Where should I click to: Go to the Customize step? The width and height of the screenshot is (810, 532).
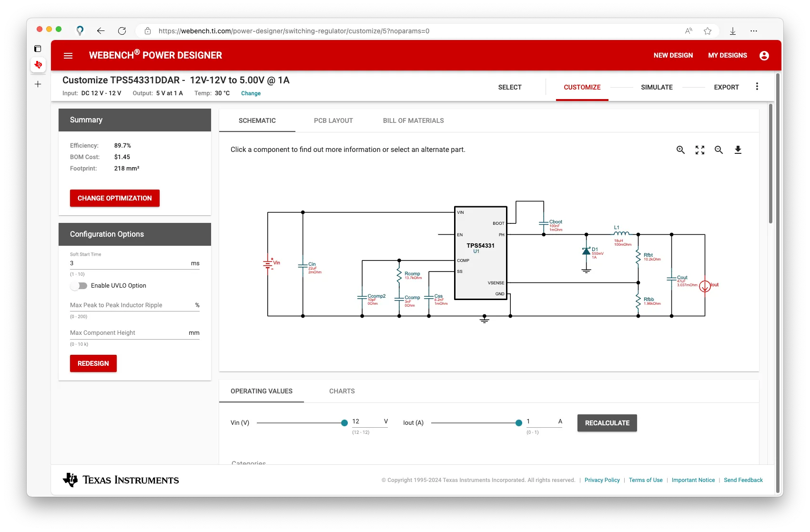(x=582, y=87)
